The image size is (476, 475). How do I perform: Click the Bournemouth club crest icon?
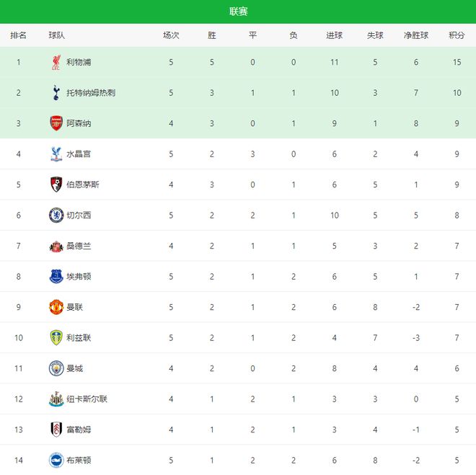point(56,185)
